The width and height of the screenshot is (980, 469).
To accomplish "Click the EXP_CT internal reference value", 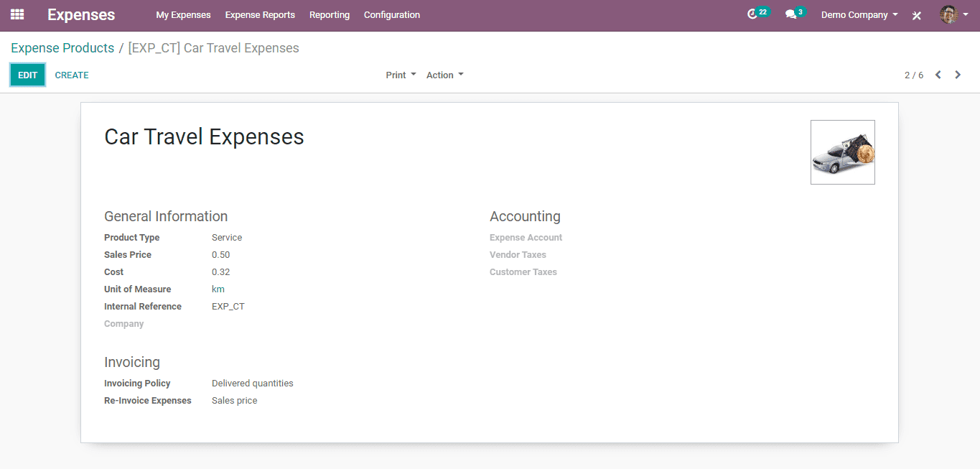I will 228,307.
